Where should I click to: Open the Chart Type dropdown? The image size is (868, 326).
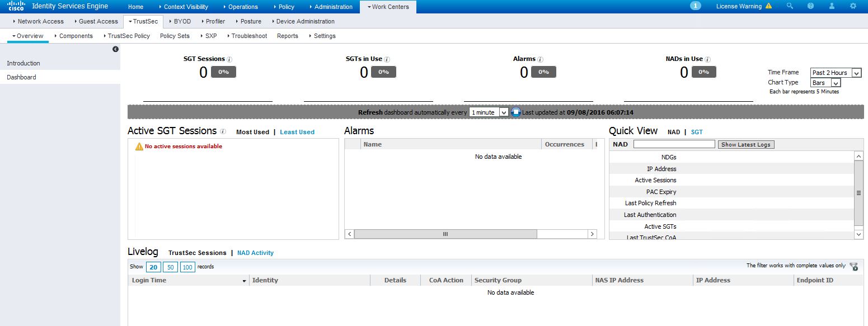coord(825,83)
